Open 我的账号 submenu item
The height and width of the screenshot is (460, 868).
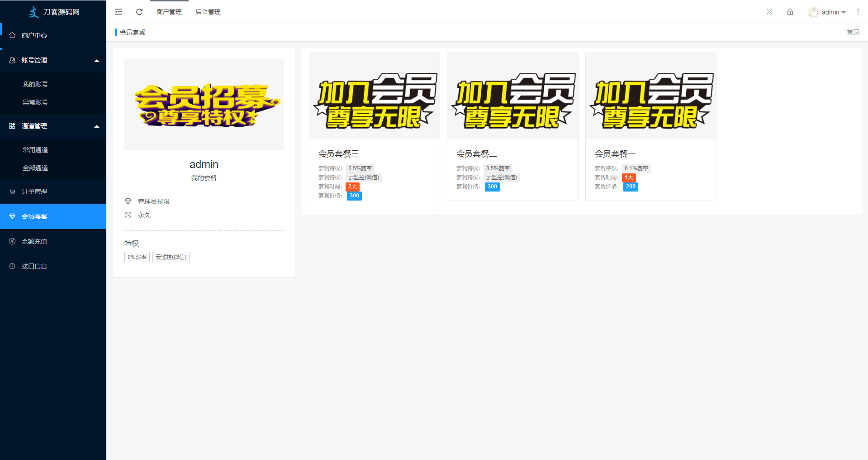point(35,84)
